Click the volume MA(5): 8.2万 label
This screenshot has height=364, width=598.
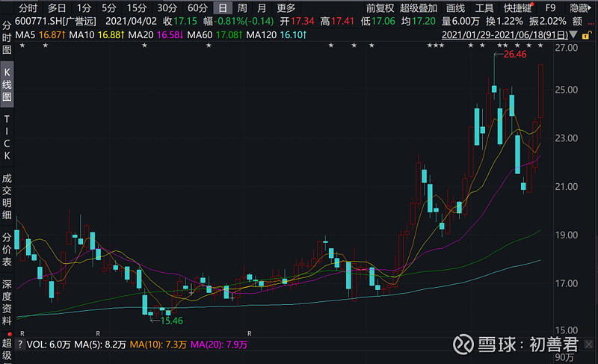tap(100, 345)
